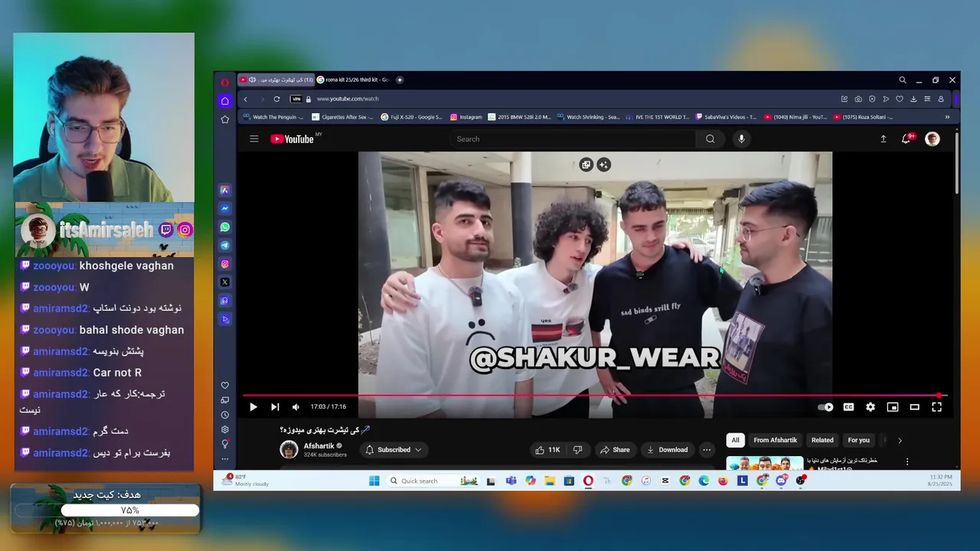Toggle the Opera VPN badge
980x551 pixels.
(x=296, y=99)
